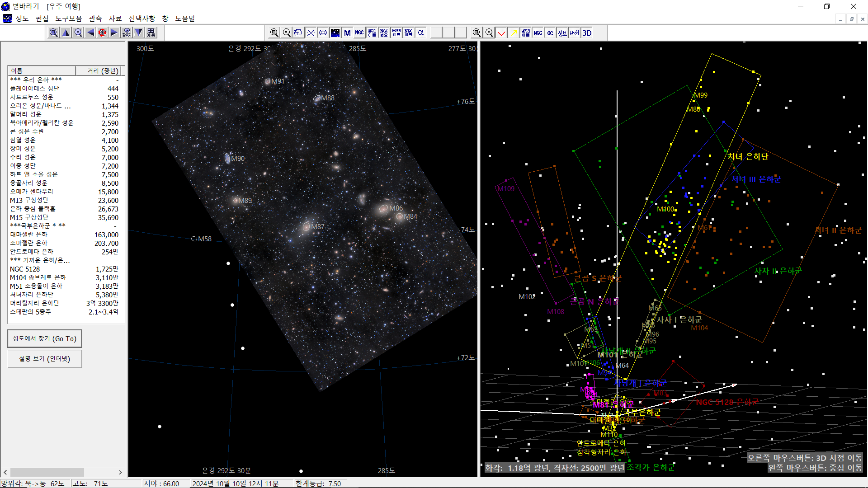Toggle Messier objects with the M button
Viewport: 868px width, 488px height.
[x=347, y=33]
